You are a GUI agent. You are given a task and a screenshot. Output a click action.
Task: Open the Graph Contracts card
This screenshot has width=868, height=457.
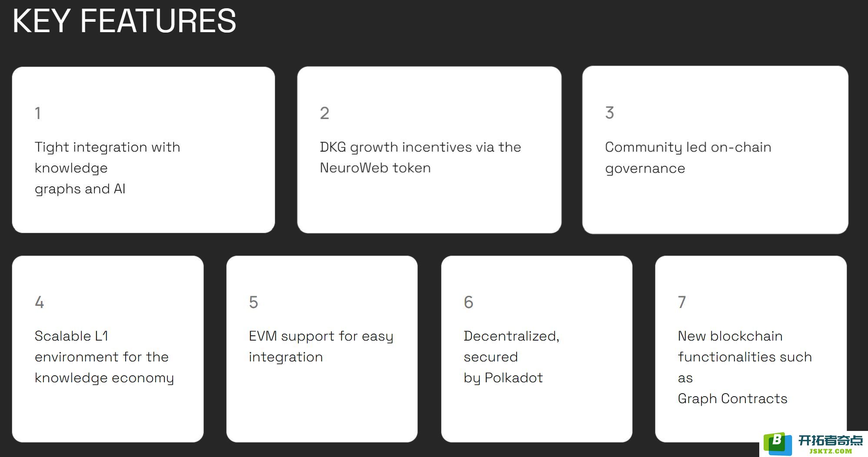click(x=751, y=349)
